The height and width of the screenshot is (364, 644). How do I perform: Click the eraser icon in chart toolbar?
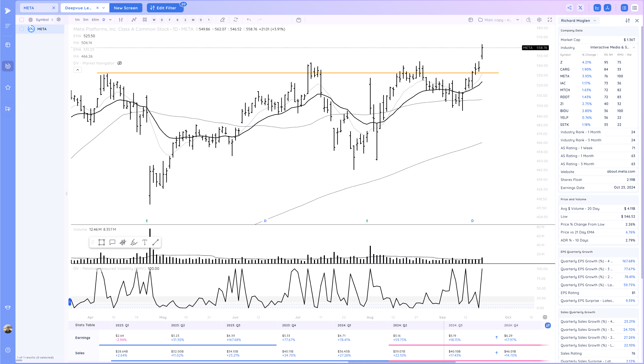(x=222, y=20)
